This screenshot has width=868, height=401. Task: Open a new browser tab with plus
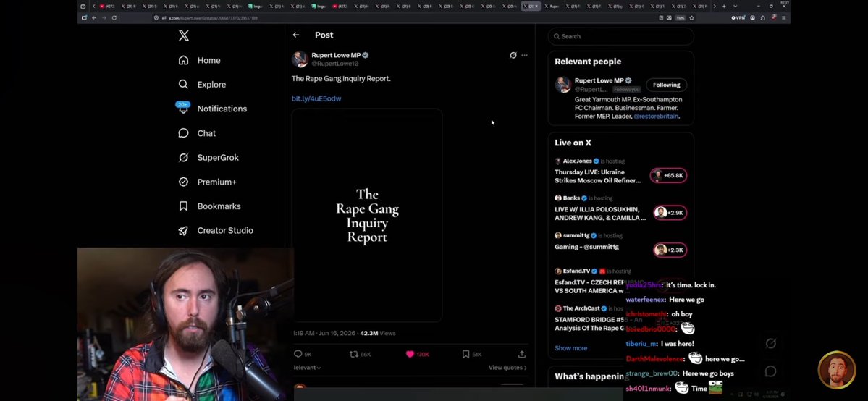[x=723, y=6]
